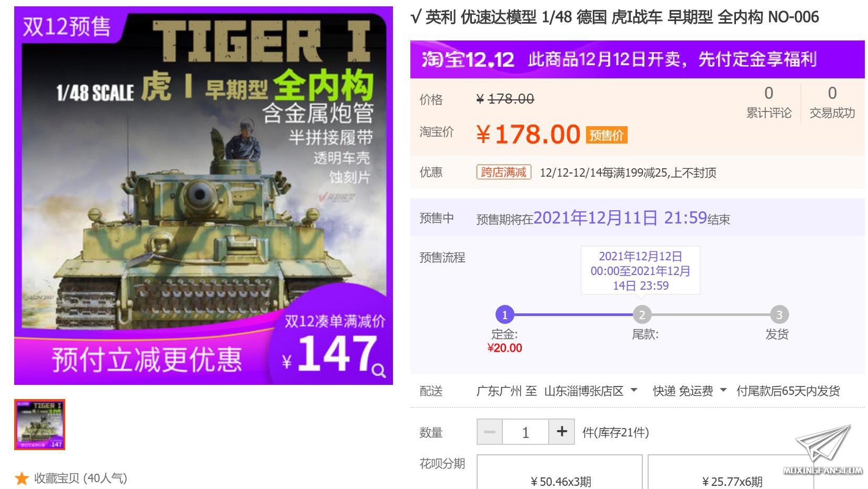Click the quantity input field
Image resolution: width=868 pixels, height=489 pixels.
point(526,432)
